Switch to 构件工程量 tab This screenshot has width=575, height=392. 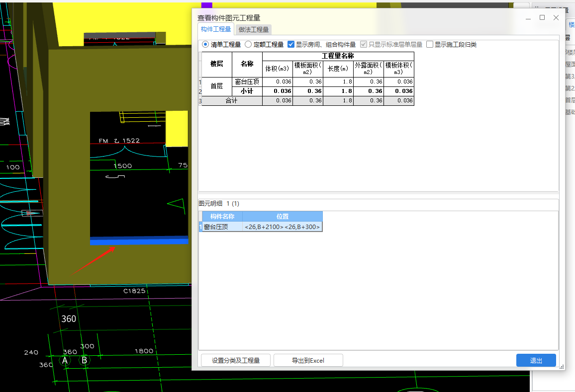tap(216, 29)
